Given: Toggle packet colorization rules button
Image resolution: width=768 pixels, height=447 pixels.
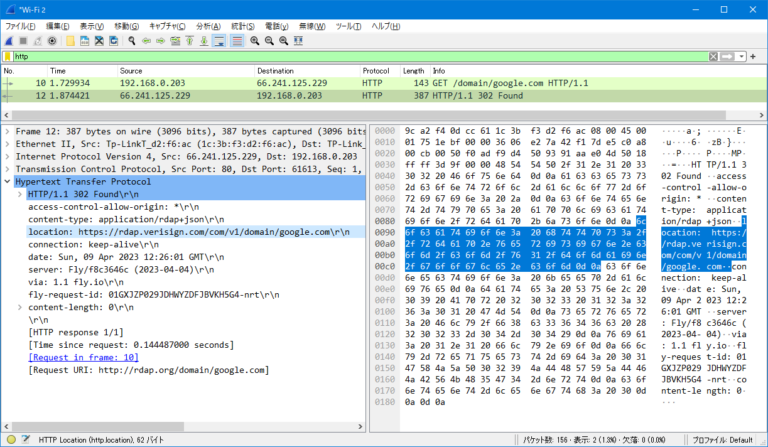Looking at the screenshot, I should pos(236,41).
